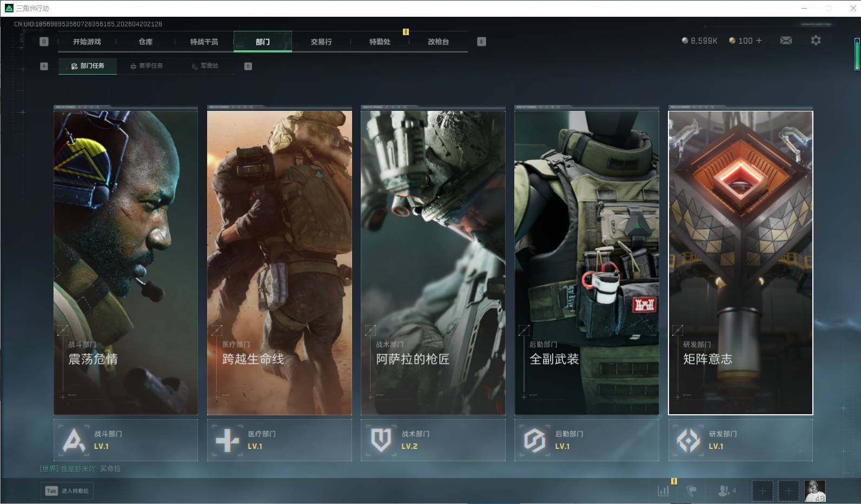Screen dimensions: 861x504
Task: Click the 医疗部门 cross emblem icon
Action: coord(227,440)
